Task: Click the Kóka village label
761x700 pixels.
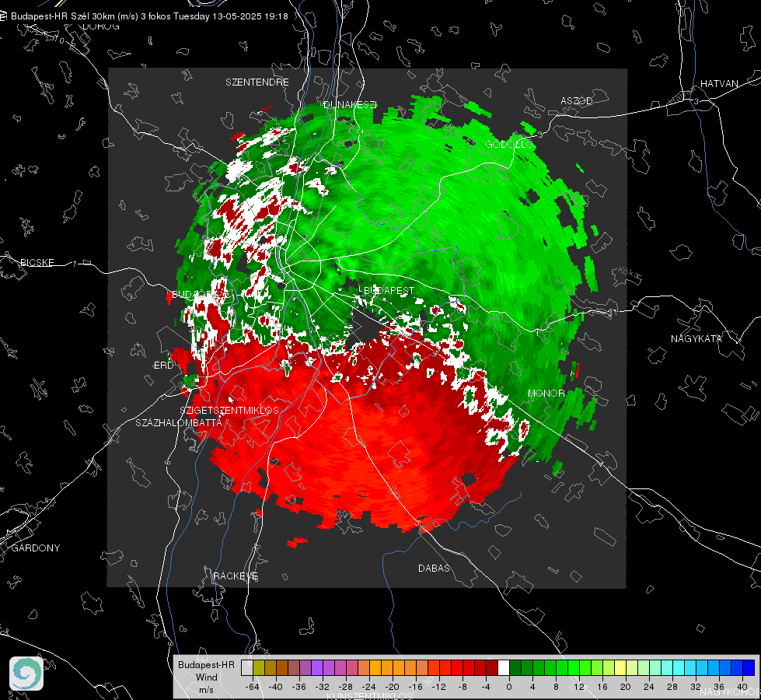Action: [x=629, y=272]
